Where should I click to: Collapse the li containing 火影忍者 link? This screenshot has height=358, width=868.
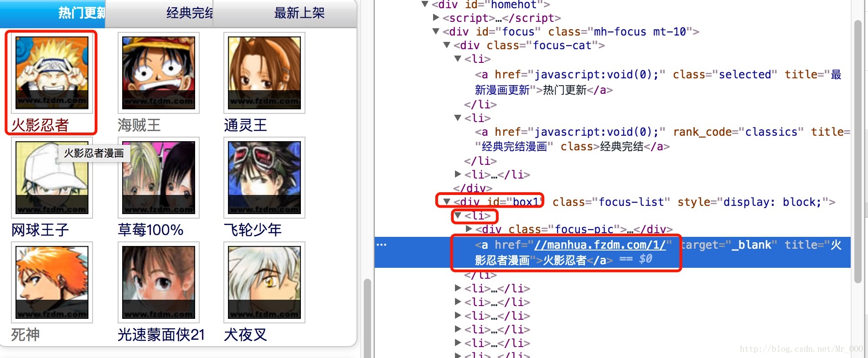click(458, 215)
